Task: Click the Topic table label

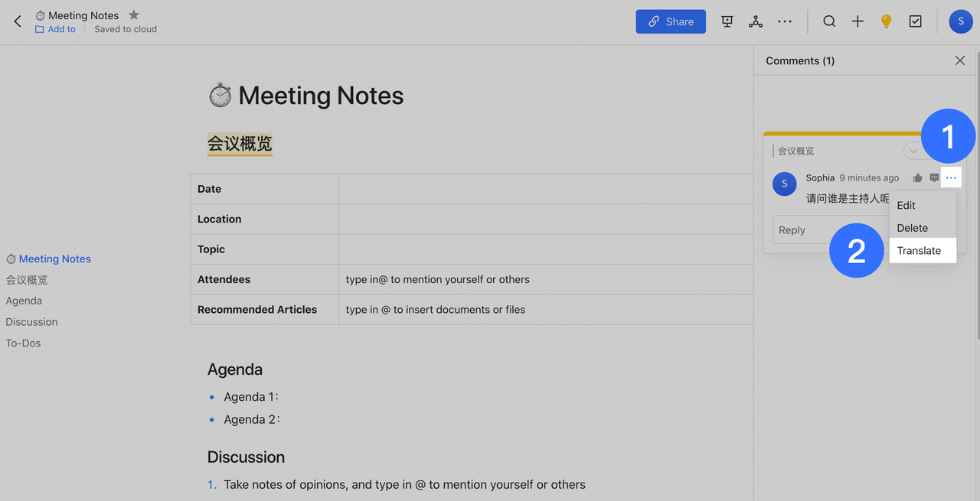Action: 211,249
